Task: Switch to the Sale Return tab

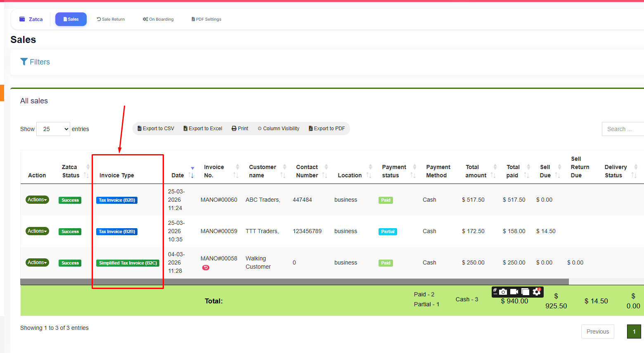Action: pos(110,19)
